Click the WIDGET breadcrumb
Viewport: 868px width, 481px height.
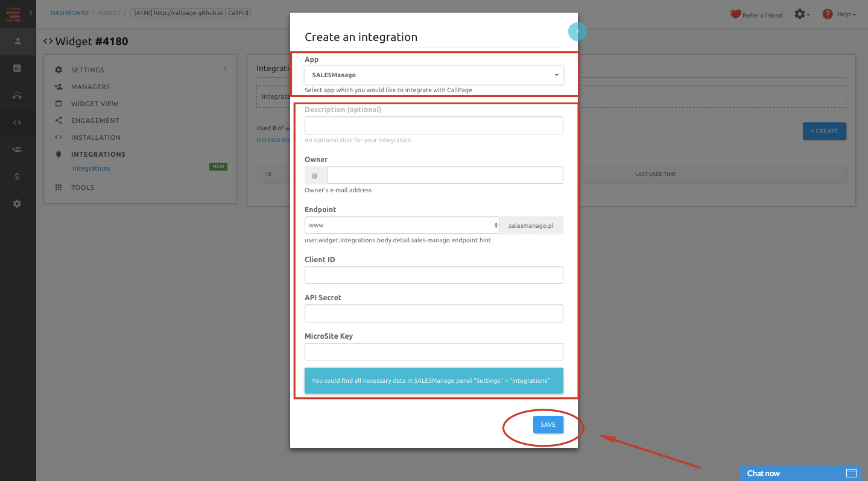(x=108, y=13)
